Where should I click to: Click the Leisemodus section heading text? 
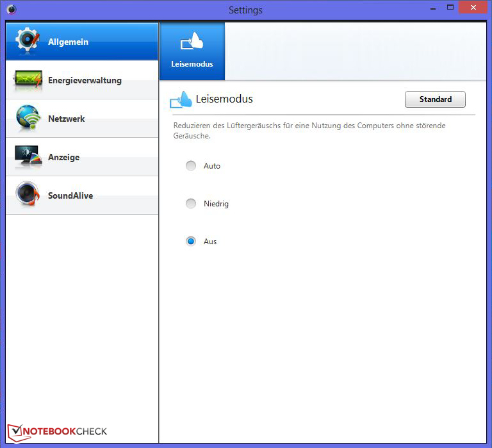(x=224, y=99)
